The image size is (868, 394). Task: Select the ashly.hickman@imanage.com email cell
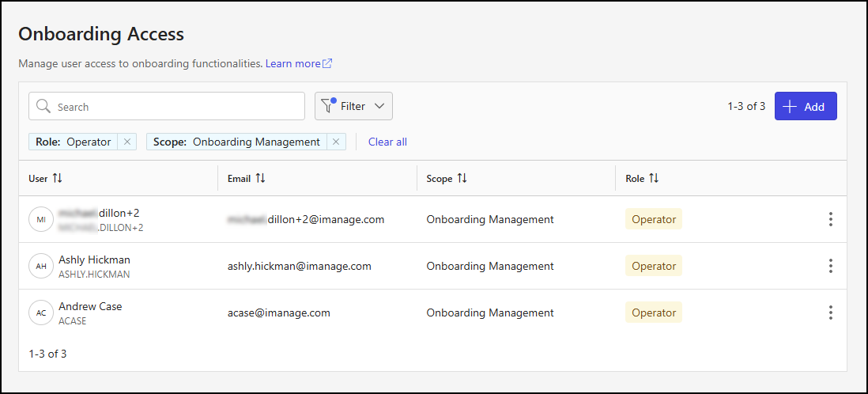(x=299, y=266)
